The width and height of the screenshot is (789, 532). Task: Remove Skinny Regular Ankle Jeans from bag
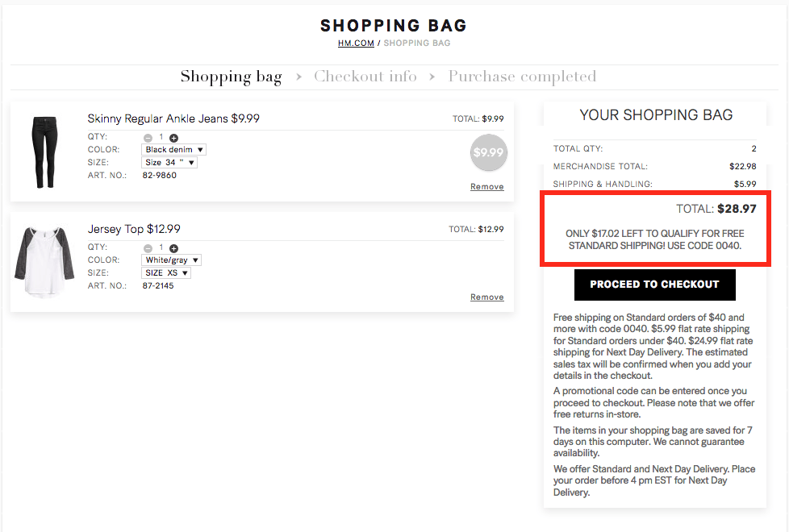pyautogui.click(x=487, y=186)
